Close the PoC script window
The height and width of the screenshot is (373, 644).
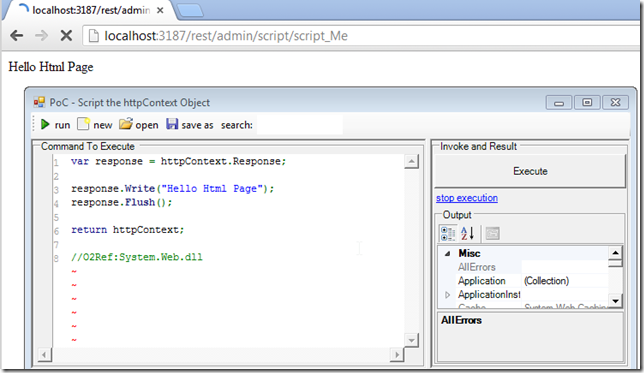[x=615, y=103]
